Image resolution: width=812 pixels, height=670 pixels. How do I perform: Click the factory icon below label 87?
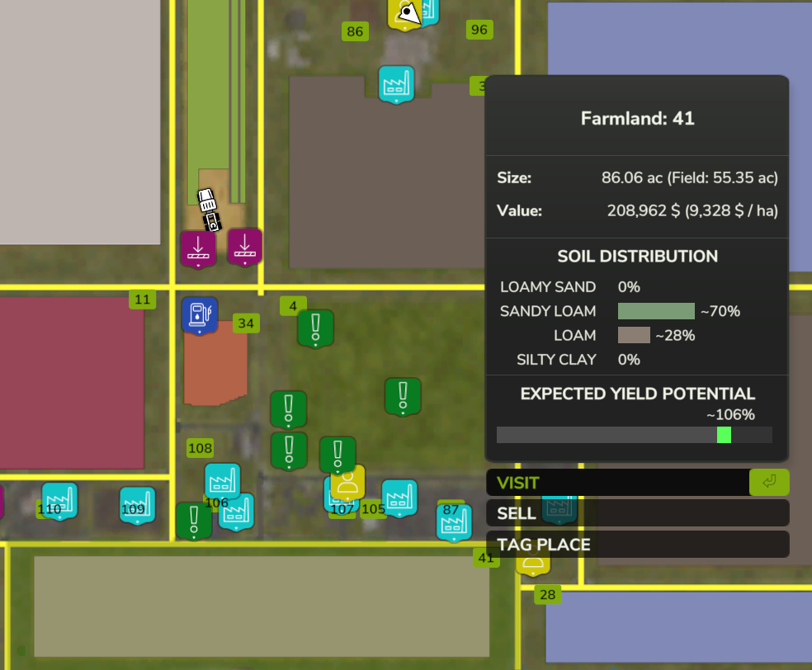click(x=454, y=522)
